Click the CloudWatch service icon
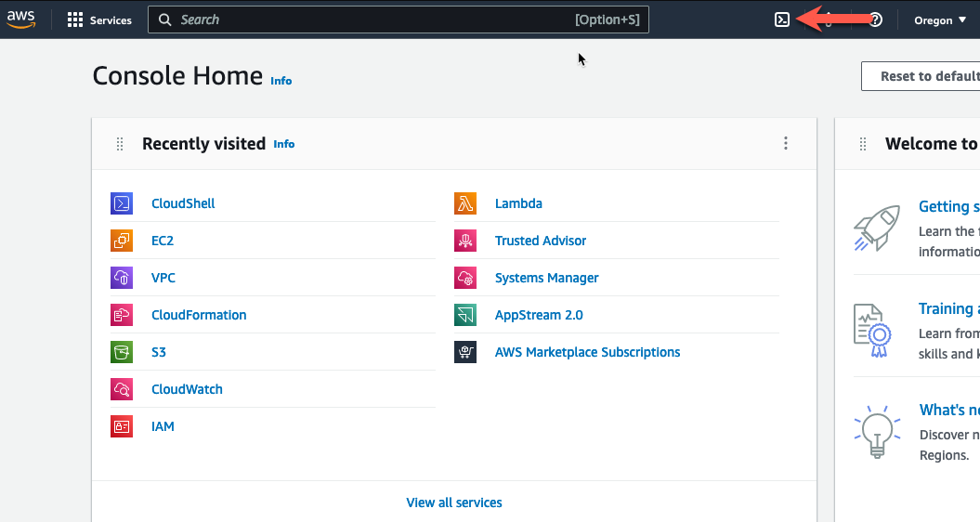 122,389
